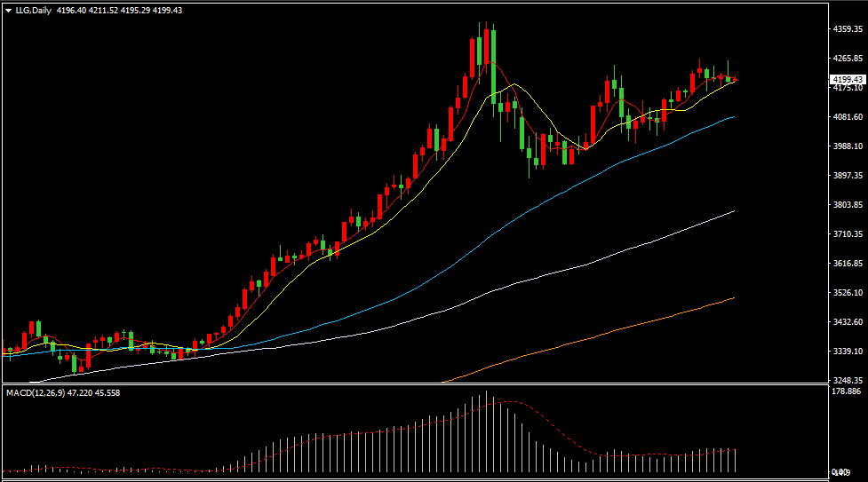868x482 pixels.
Task: Click the 3988.10 price axis label
Action: pos(848,146)
